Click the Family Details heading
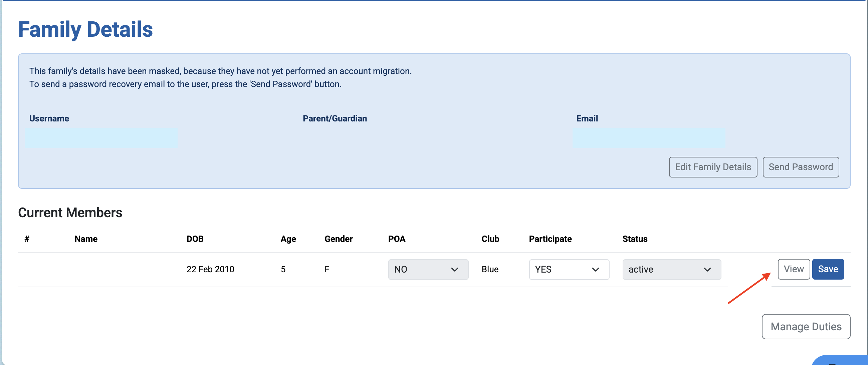Image resolution: width=868 pixels, height=365 pixels. click(x=85, y=29)
